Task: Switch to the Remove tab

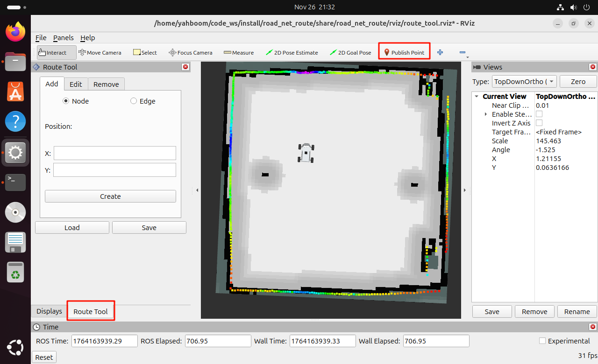Action: coord(106,84)
